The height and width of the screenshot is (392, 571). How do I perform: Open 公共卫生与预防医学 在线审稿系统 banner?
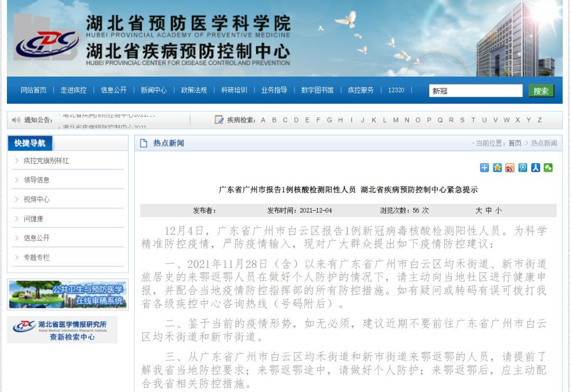tap(68, 294)
